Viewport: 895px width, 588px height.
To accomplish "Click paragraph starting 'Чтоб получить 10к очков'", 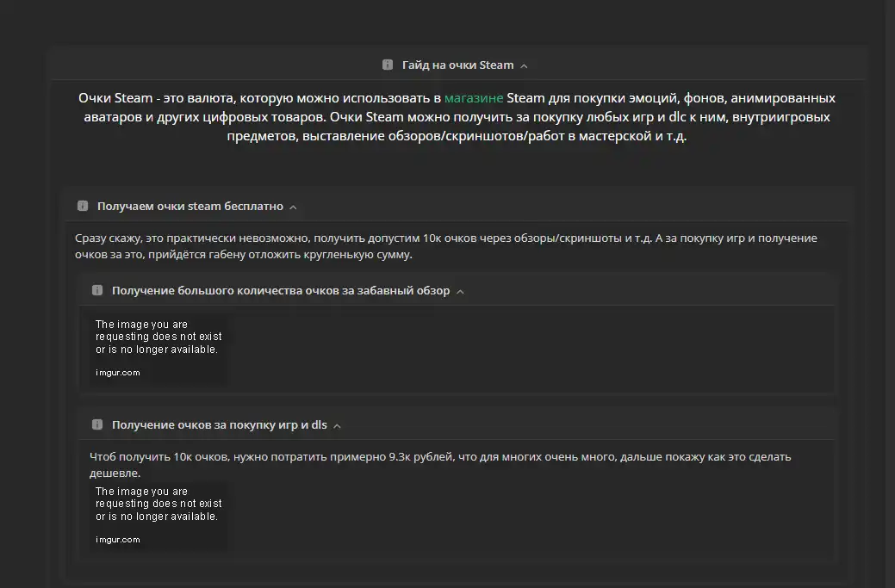I will tap(440, 464).
